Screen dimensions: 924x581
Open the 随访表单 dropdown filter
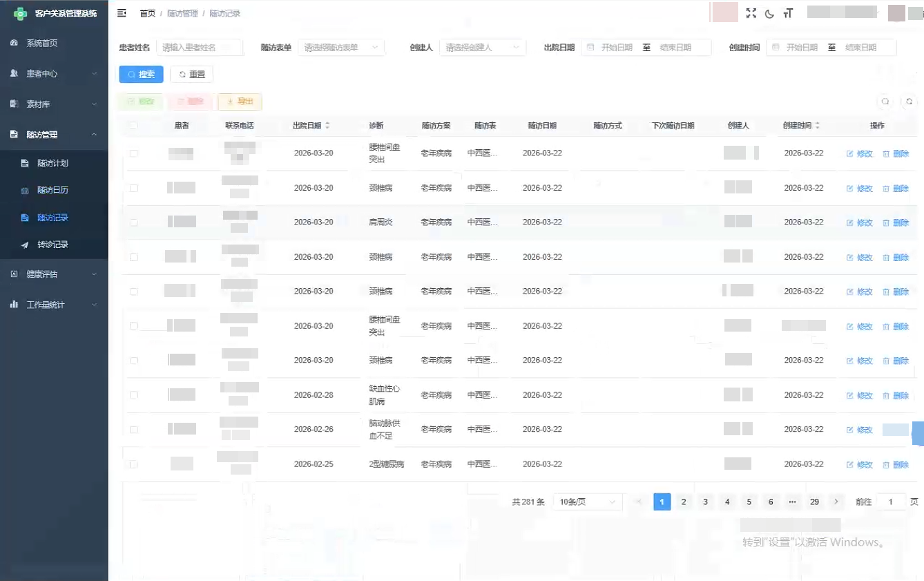(x=341, y=48)
